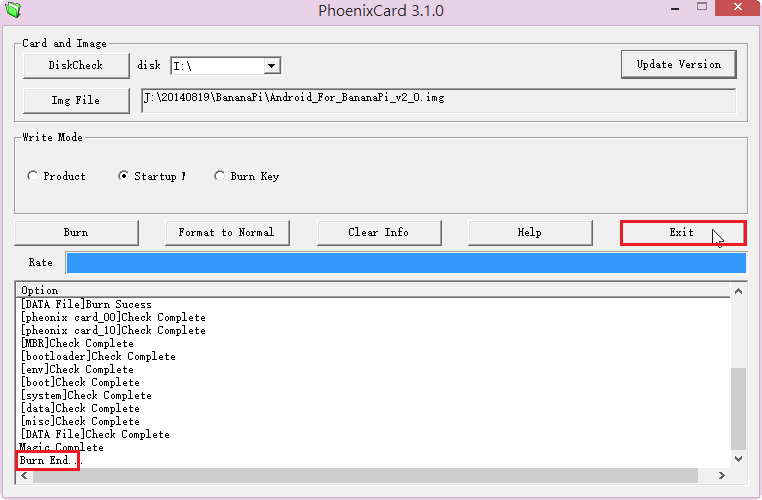Click the Update Version button
762x500 pixels.
tap(678, 65)
